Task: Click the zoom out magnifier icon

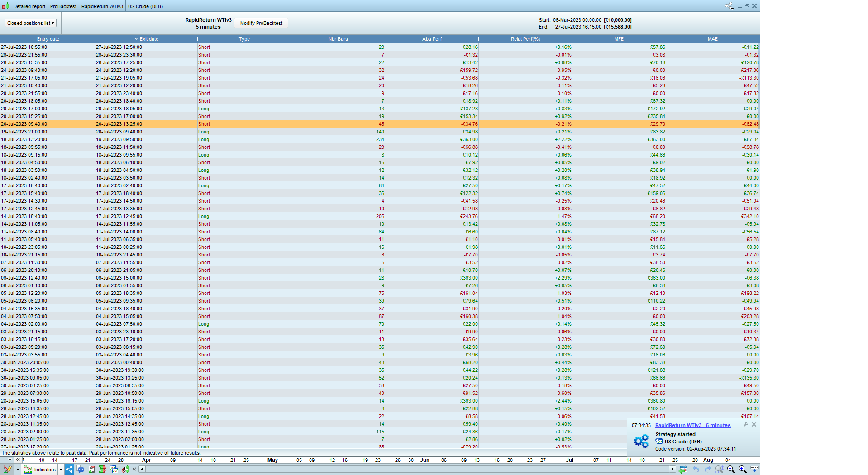Action: point(731,469)
